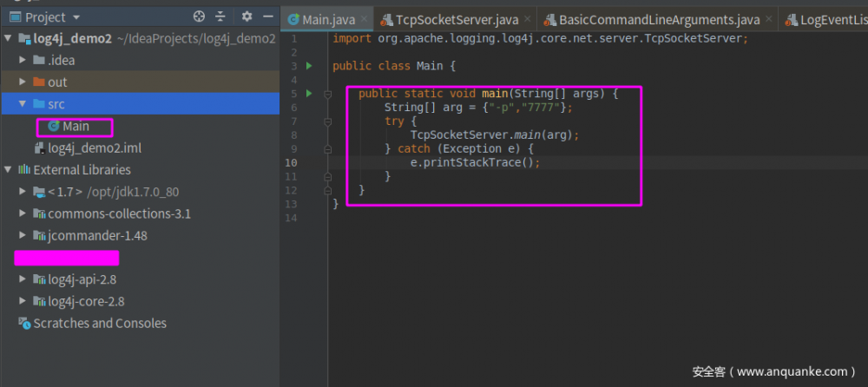The height and width of the screenshot is (387, 868).
Task: Click fold end marker at line 11
Action: [327, 177]
